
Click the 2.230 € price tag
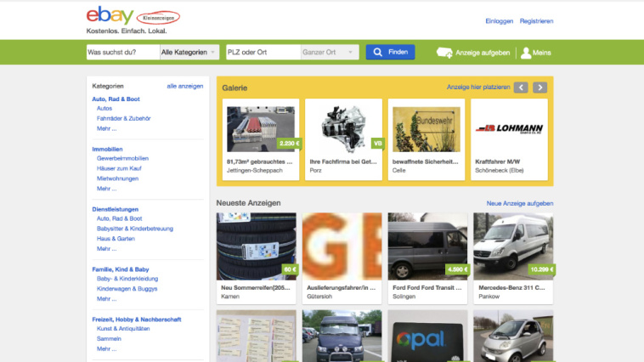[290, 144]
